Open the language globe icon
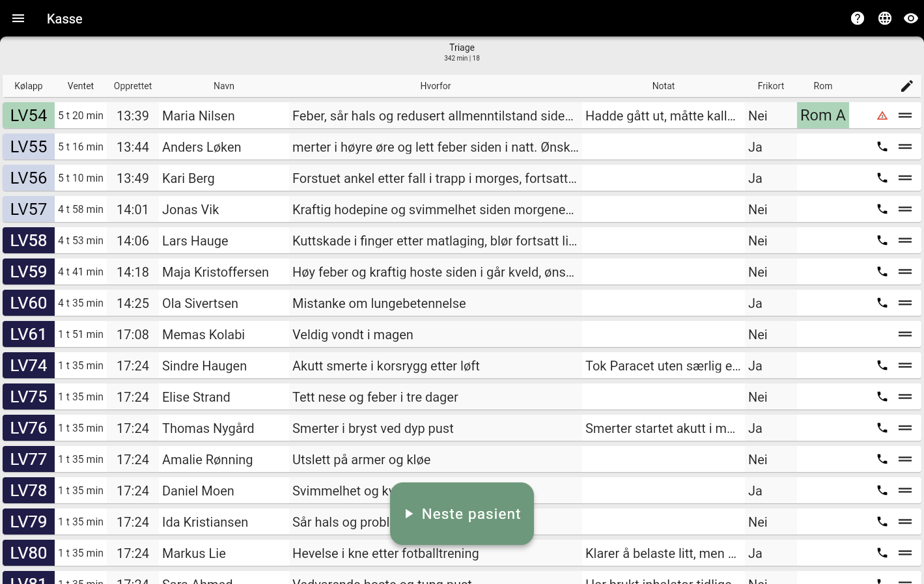Screen dimensions: 924x584 [885, 18]
